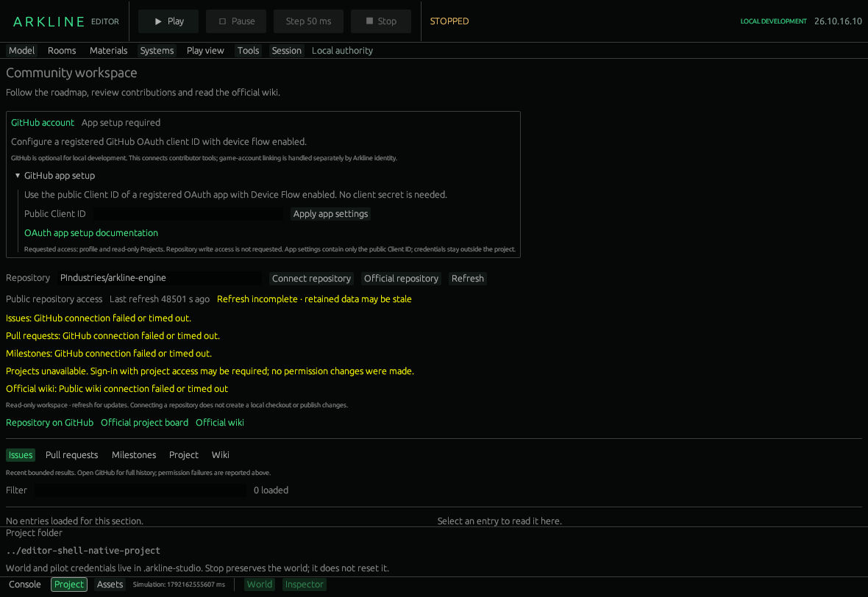Image resolution: width=868 pixels, height=597 pixels.
Task: Click the Community workspace heading
Action: [x=71, y=73]
